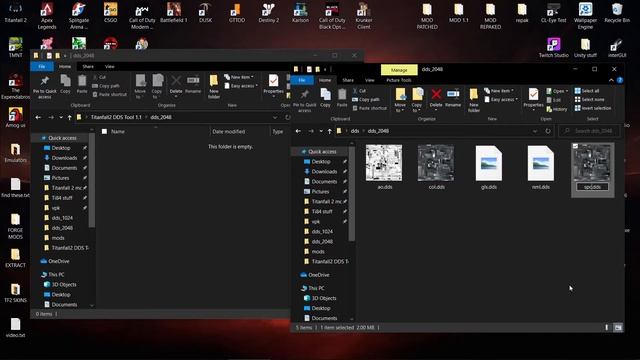Screen dimensions: 640x360
Task: Expand address bar history dropdown in front window
Action: [x=535, y=131]
